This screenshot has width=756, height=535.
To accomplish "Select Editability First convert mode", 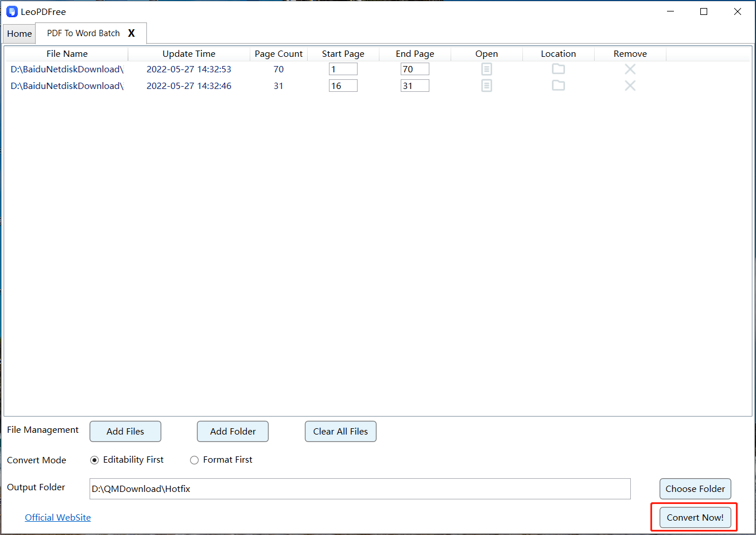I will tap(95, 460).
